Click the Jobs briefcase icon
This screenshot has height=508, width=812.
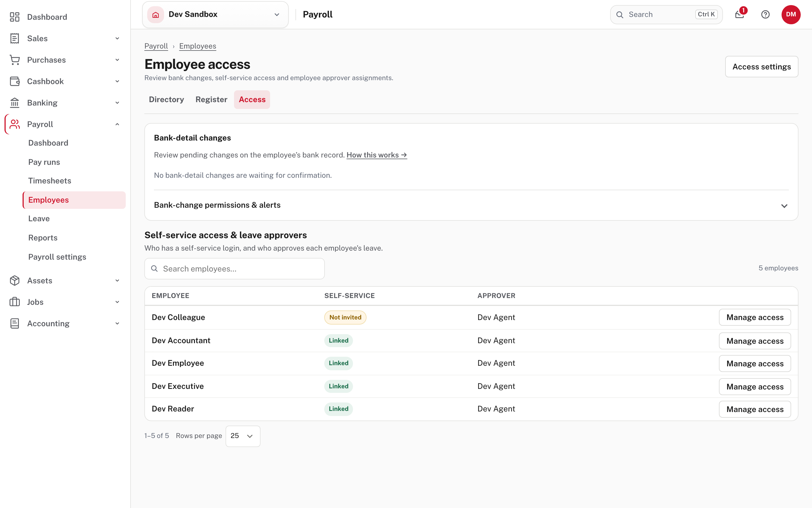[x=14, y=302]
